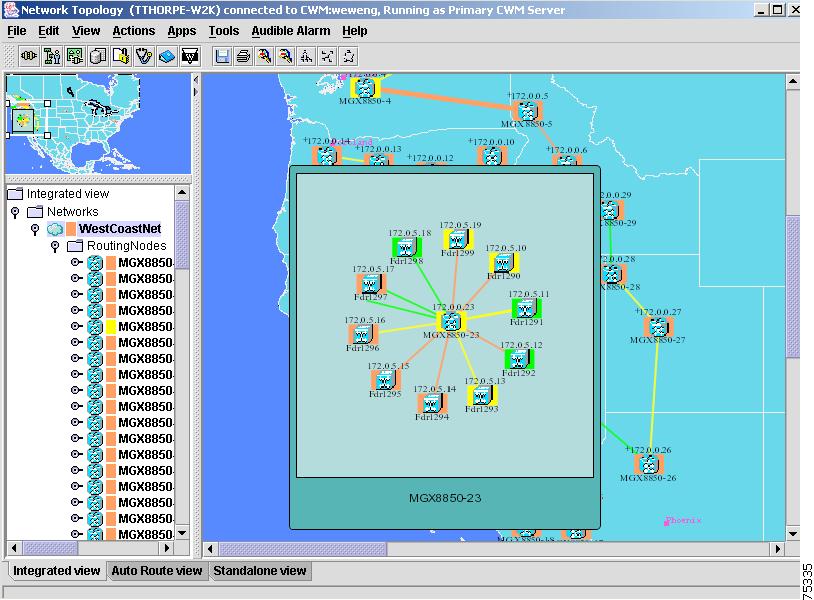The width and height of the screenshot is (814, 600).
Task: Select the MGX8850-5 node on the map
Action: point(527,111)
